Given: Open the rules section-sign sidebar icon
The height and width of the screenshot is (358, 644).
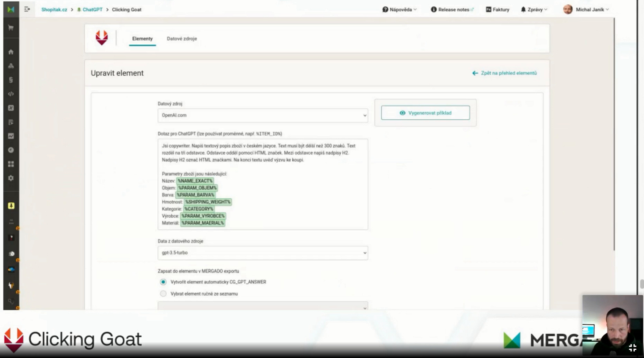Looking at the screenshot, I should (x=11, y=80).
